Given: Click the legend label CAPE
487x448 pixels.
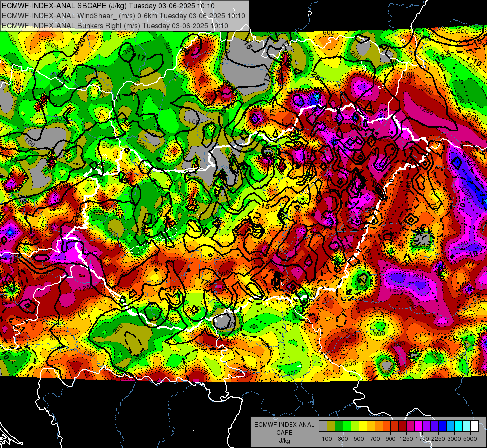Looking at the screenshot, I should coord(284,432).
